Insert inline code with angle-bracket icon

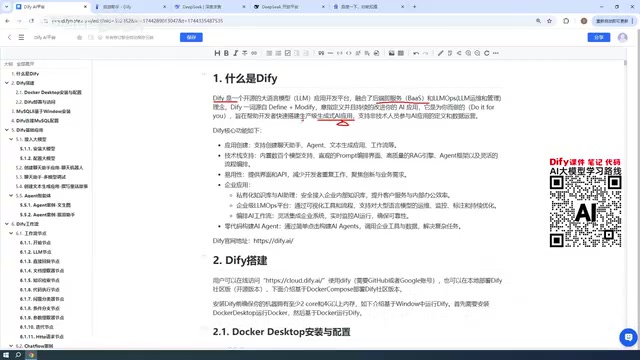[x=349, y=53]
